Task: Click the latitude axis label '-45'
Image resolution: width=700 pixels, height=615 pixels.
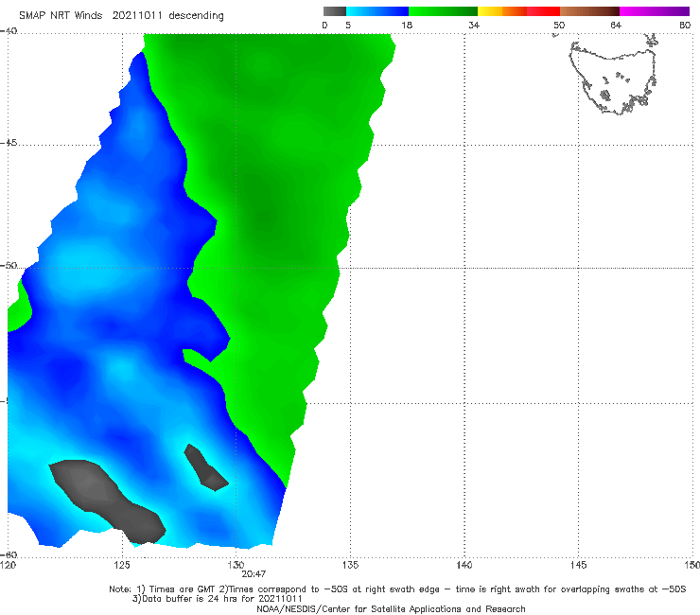Action: pos(9,143)
